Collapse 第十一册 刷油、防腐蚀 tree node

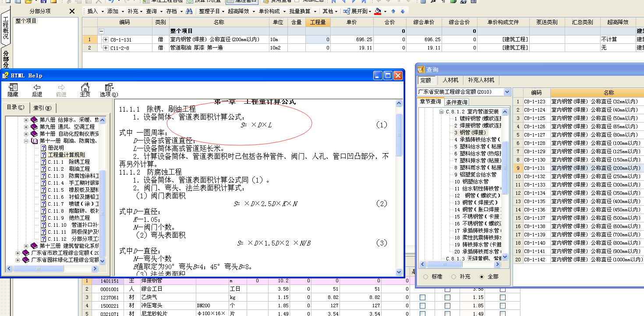point(26,141)
